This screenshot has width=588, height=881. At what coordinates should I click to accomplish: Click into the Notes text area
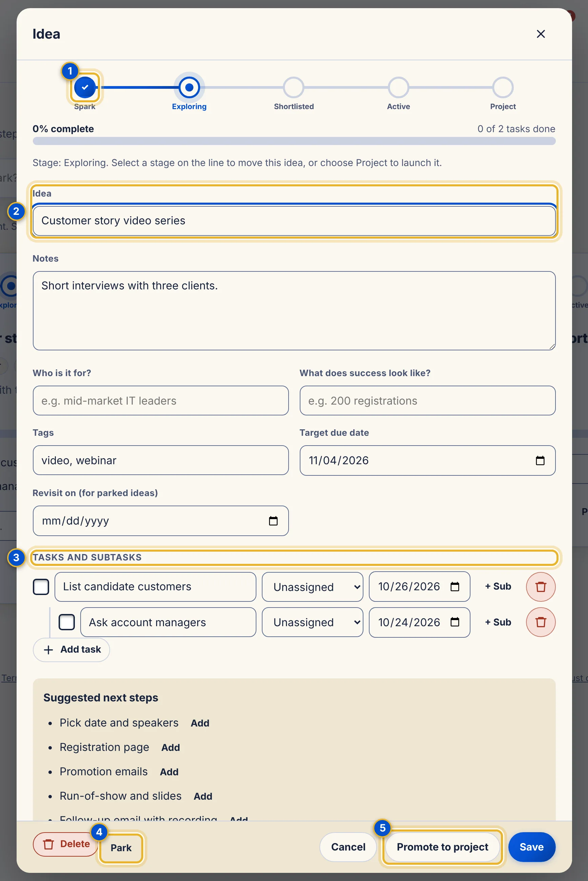coord(294,310)
